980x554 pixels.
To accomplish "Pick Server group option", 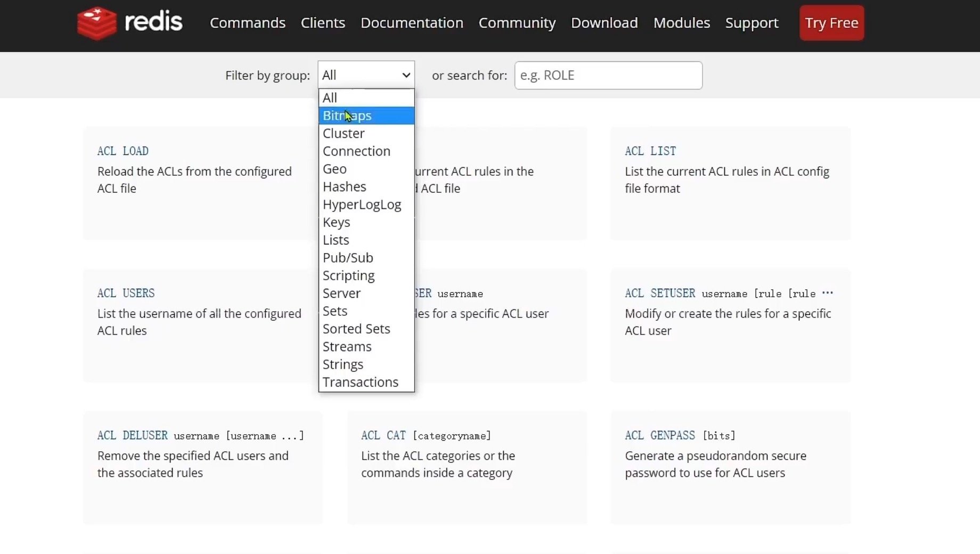I will [x=366, y=293].
